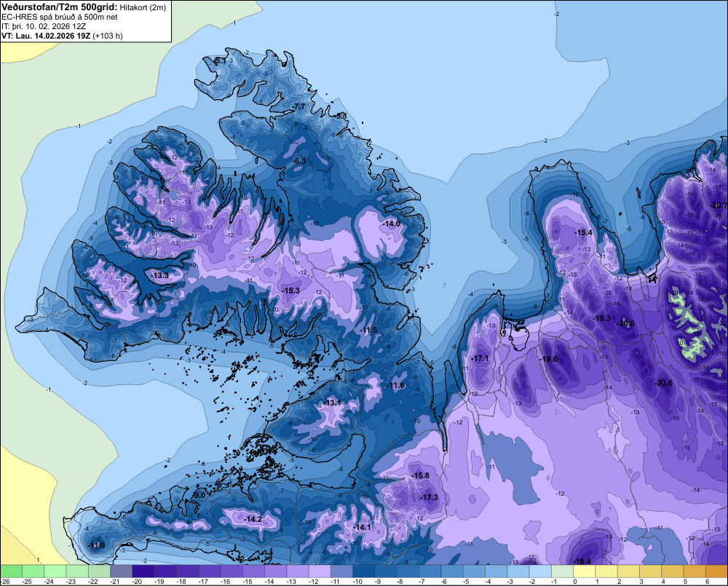The width and height of the screenshot is (728, 586).
Task: Click the -11.9 temperature value on map
Action: 96,546
